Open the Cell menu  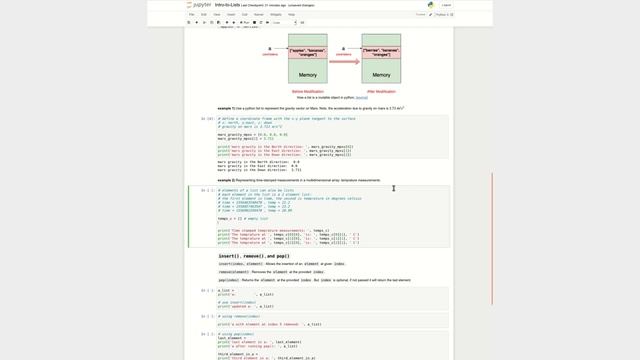[x=244, y=14]
